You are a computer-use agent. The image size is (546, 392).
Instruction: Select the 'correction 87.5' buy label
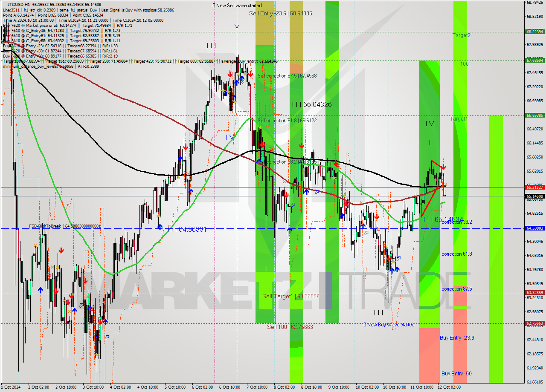point(457,289)
